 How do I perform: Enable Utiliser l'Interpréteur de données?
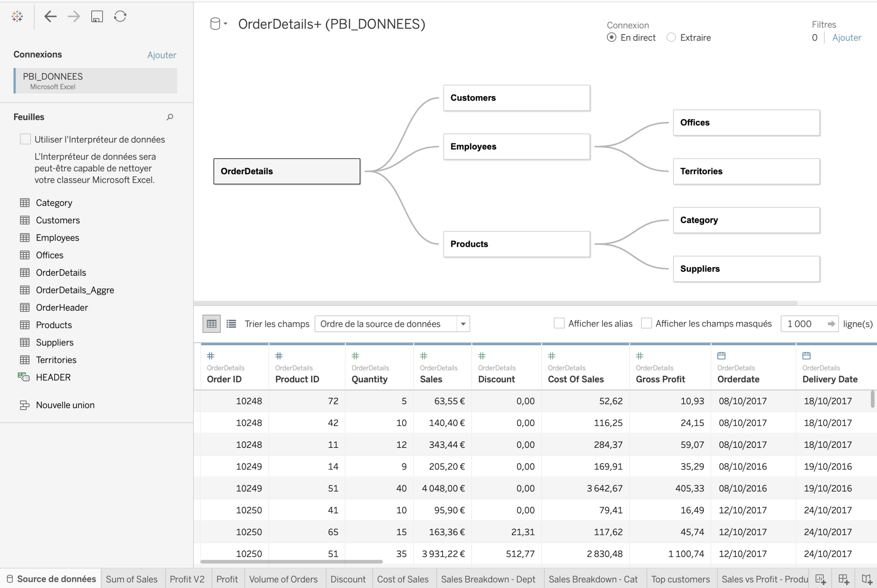click(x=26, y=139)
